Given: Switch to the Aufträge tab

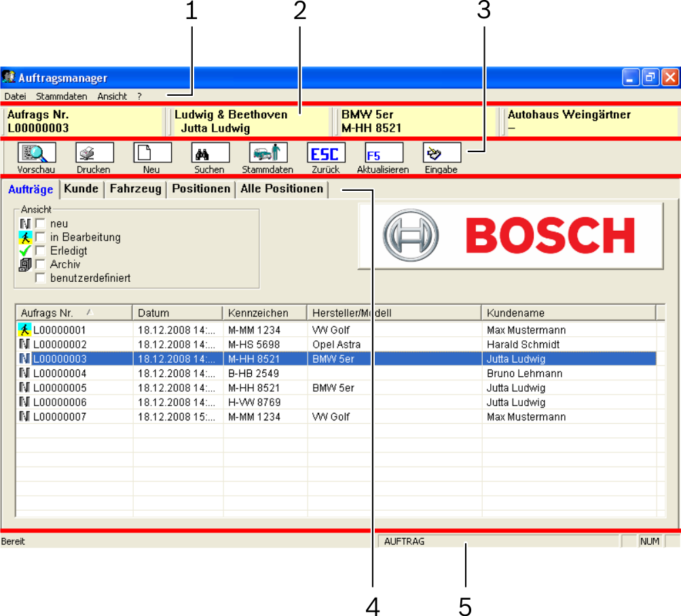Looking at the screenshot, I should (x=31, y=189).
